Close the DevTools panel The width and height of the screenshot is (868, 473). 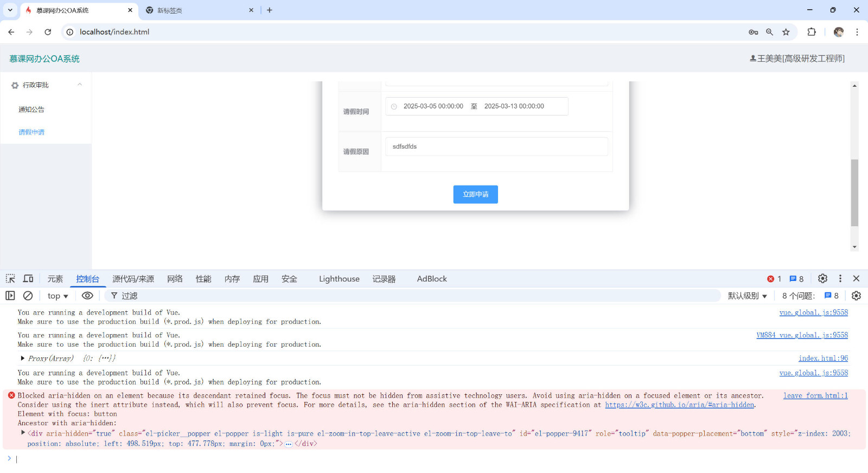coord(856,278)
